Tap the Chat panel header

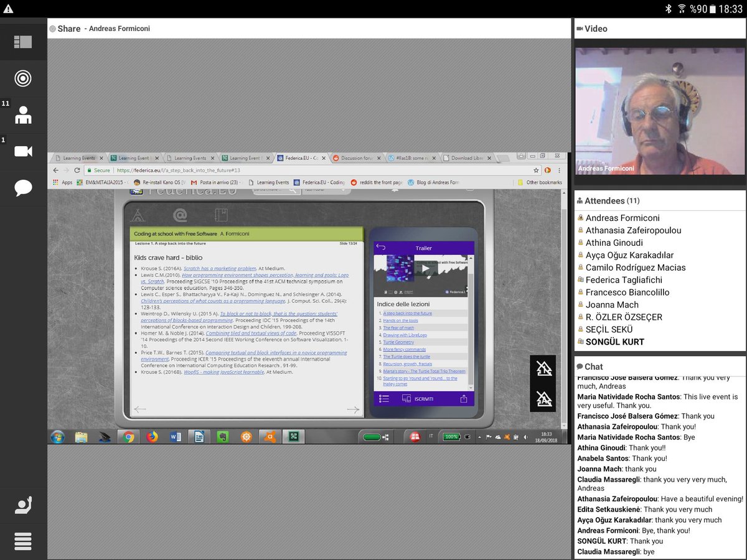(x=659, y=366)
